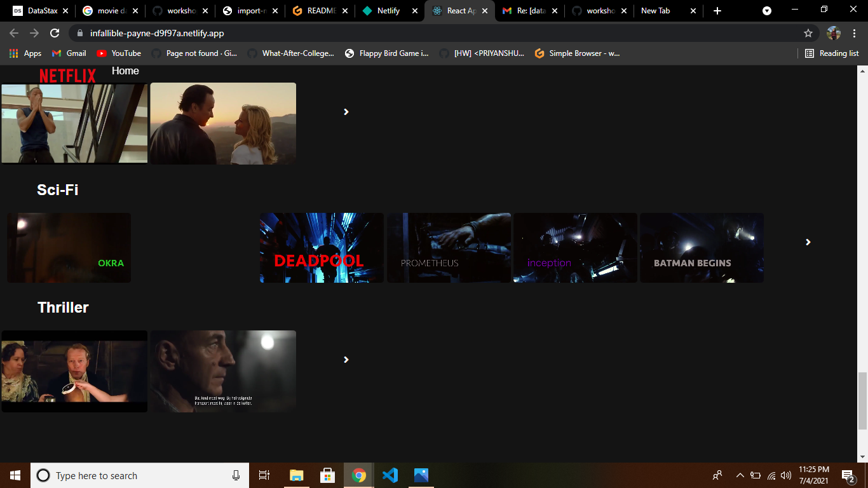Select the Deadpool movie thumbnail
Image resolution: width=868 pixels, height=488 pixels.
tap(322, 247)
